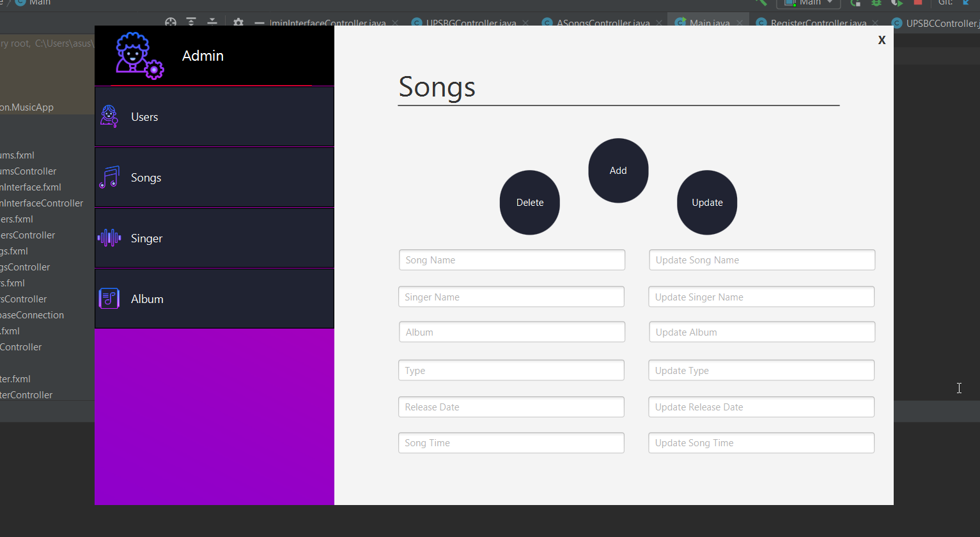Close the ASongsController.java editor tab

659,23
